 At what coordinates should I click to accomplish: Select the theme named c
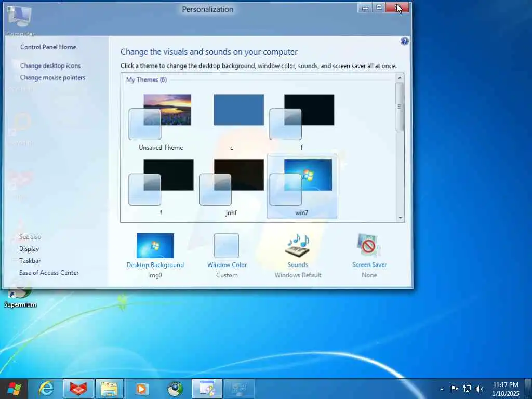[x=238, y=110]
